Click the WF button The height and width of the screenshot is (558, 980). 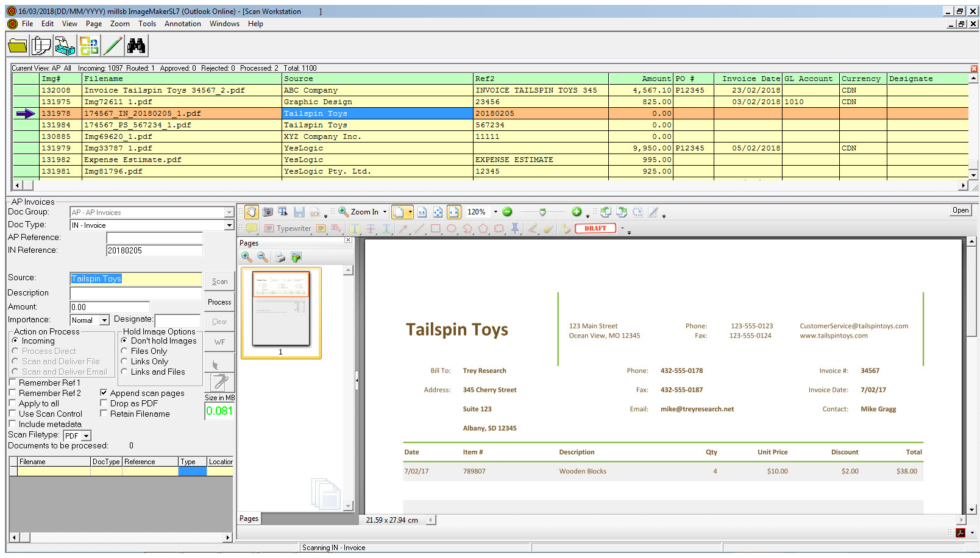click(219, 342)
